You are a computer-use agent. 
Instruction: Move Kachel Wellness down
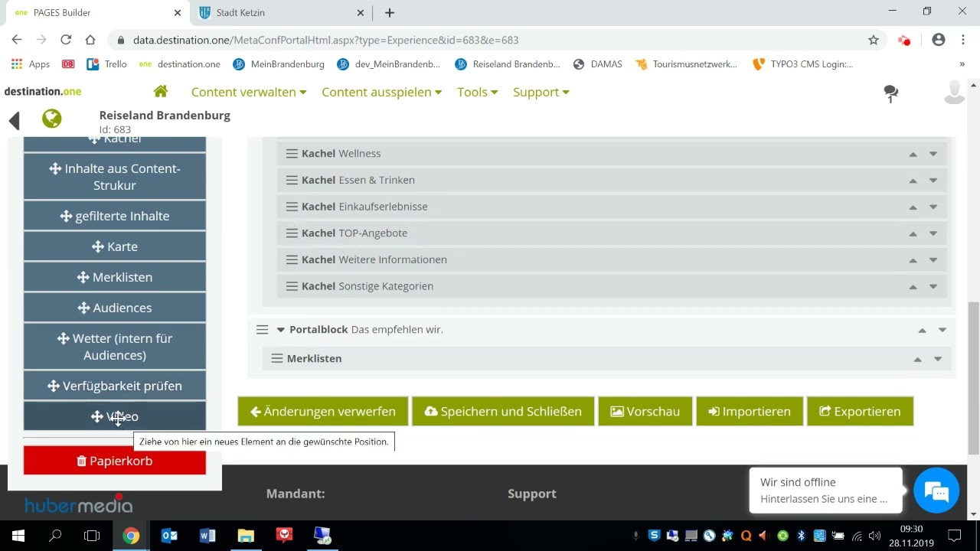933,154
